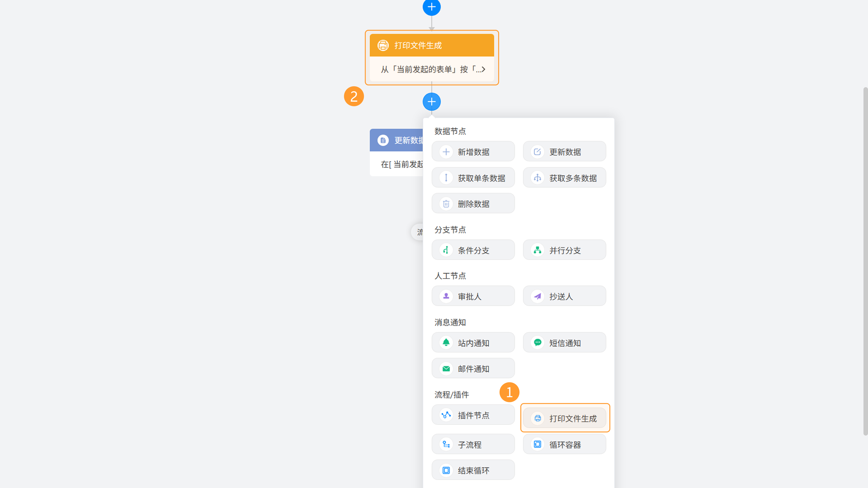Add a 并行分支 parallel branch
This screenshot has height=488, width=868.
[x=564, y=250]
